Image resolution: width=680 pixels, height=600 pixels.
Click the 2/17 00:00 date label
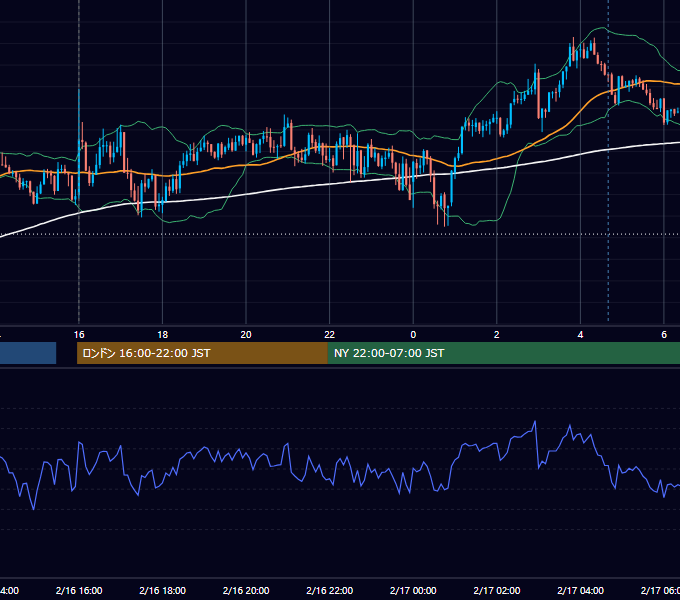coord(413,590)
